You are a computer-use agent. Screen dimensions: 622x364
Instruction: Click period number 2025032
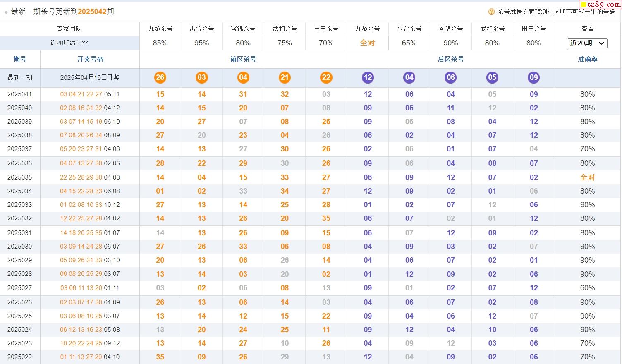[20, 218]
